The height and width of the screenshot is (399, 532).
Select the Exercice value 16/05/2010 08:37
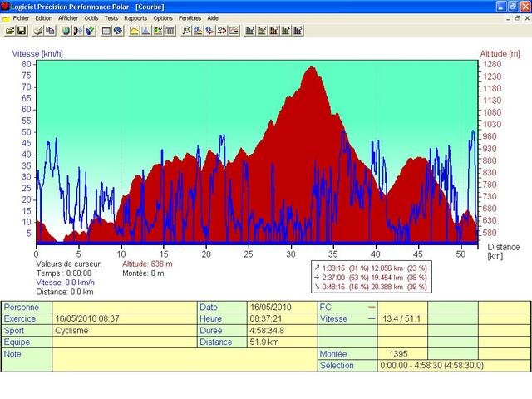[87, 319]
